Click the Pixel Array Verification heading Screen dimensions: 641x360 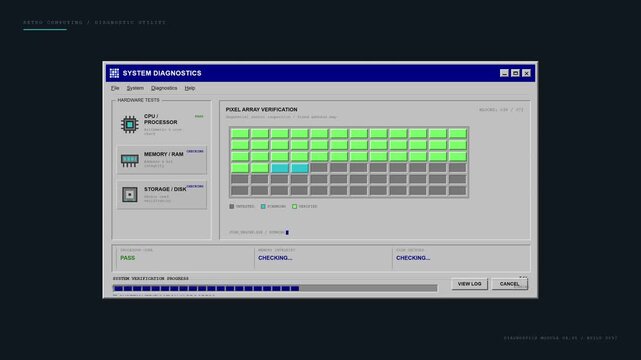click(262, 110)
